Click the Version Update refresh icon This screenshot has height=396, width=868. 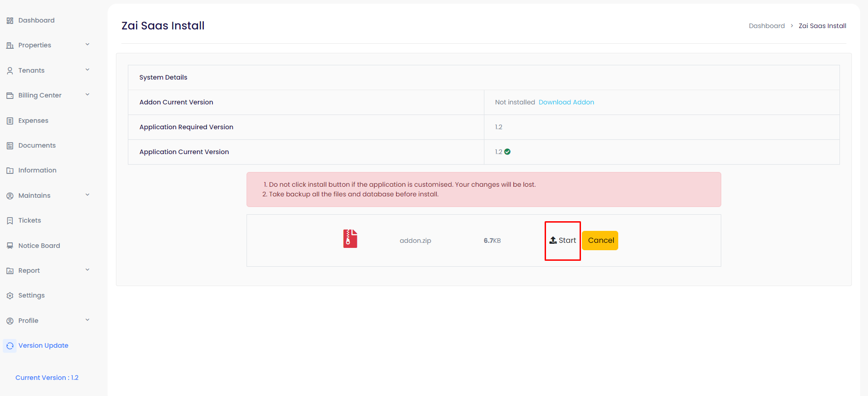pos(10,346)
